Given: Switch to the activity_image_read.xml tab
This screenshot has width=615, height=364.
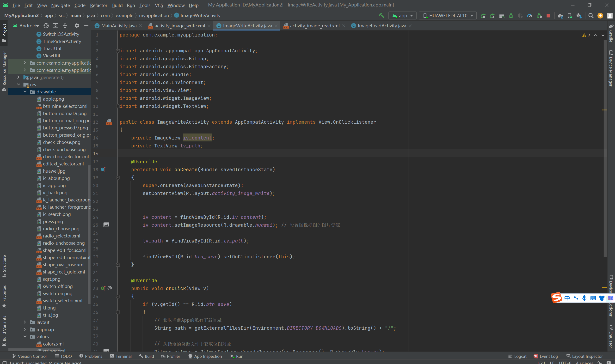Looking at the screenshot, I should click(x=314, y=26).
